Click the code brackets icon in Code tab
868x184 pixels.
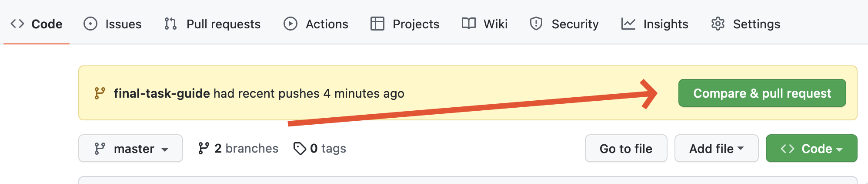17,24
